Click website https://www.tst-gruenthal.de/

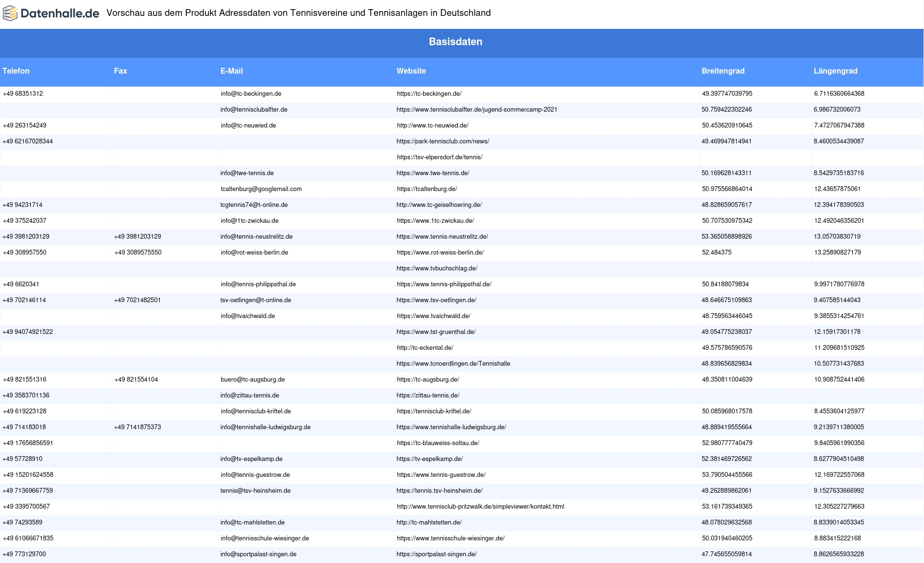coord(436,332)
